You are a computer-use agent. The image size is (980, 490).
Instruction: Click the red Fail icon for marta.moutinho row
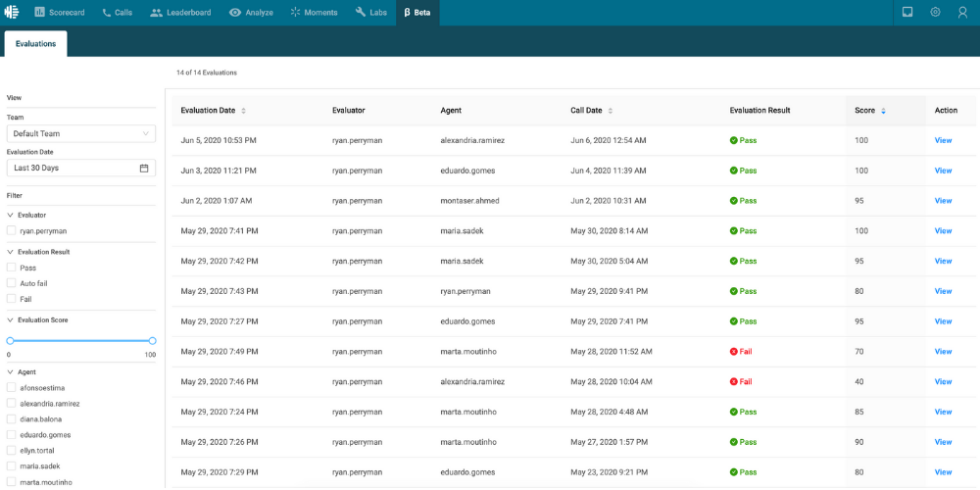point(734,351)
